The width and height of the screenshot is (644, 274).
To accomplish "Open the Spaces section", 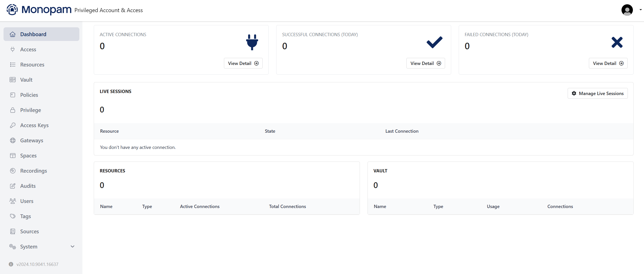I will click(28, 156).
